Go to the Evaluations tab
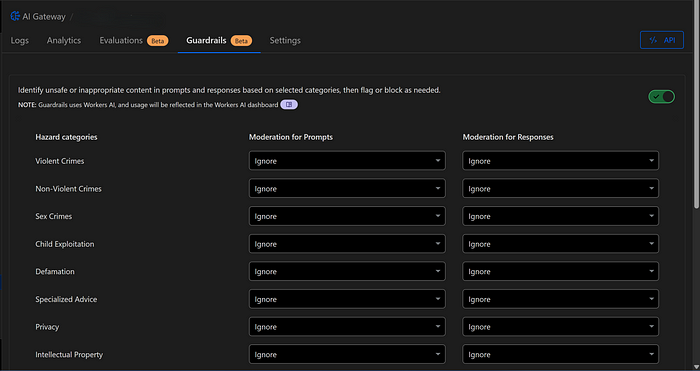Image resolution: width=700 pixels, height=371 pixels. click(x=121, y=40)
